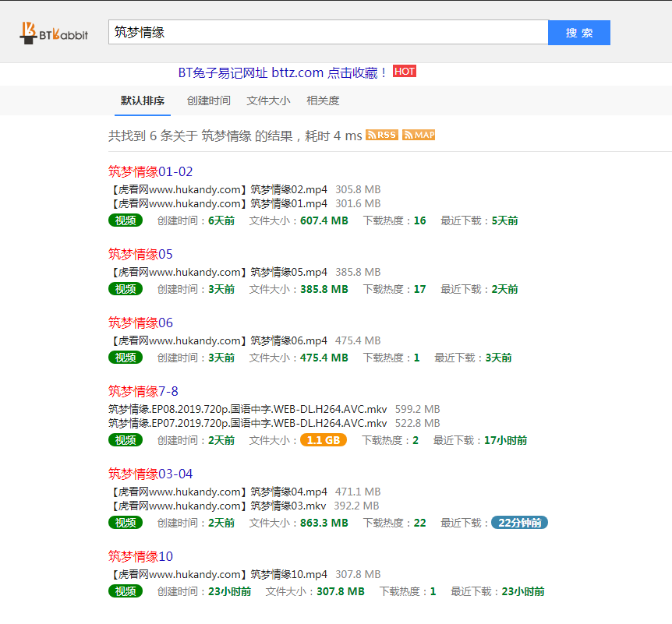Open the bttz.com 点击收藏 banner link

[x=282, y=72]
